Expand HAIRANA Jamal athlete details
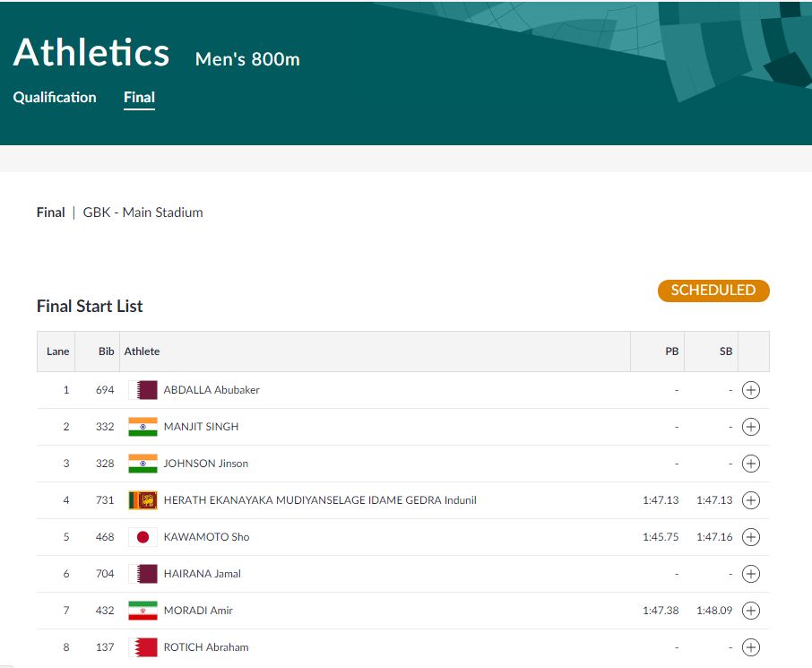This screenshot has width=812, height=668. pyautogui.click(x=751, y=574)
